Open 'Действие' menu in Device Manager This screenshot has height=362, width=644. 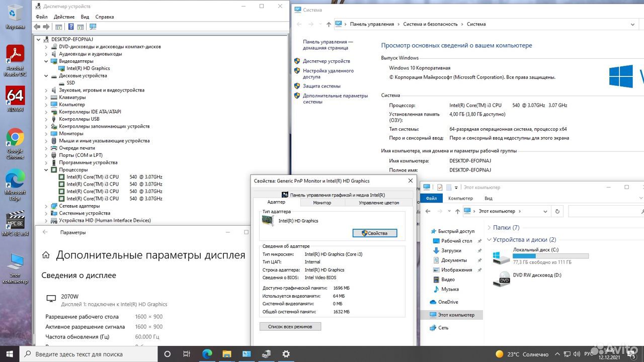[64, 17]
